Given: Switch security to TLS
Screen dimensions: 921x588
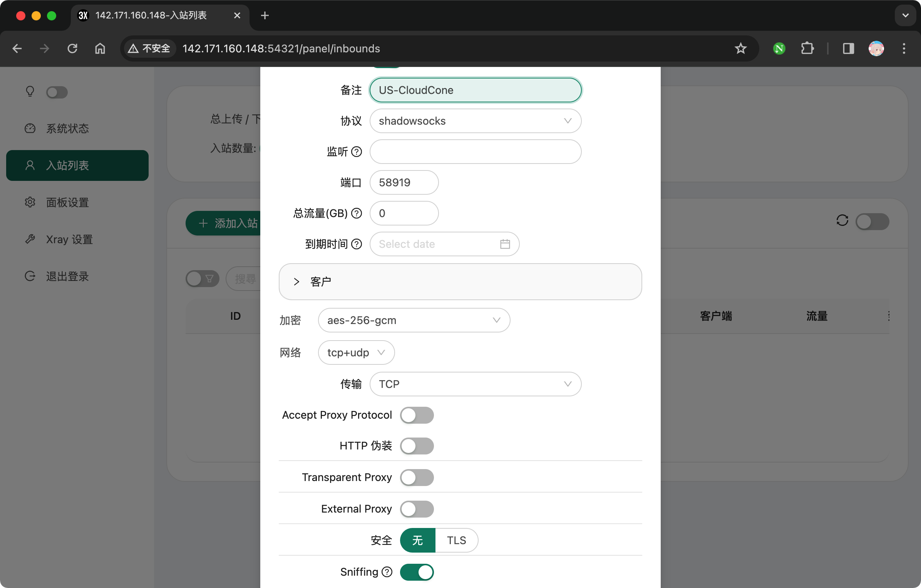Looking at the screenshot, I should tap(456, 540).
